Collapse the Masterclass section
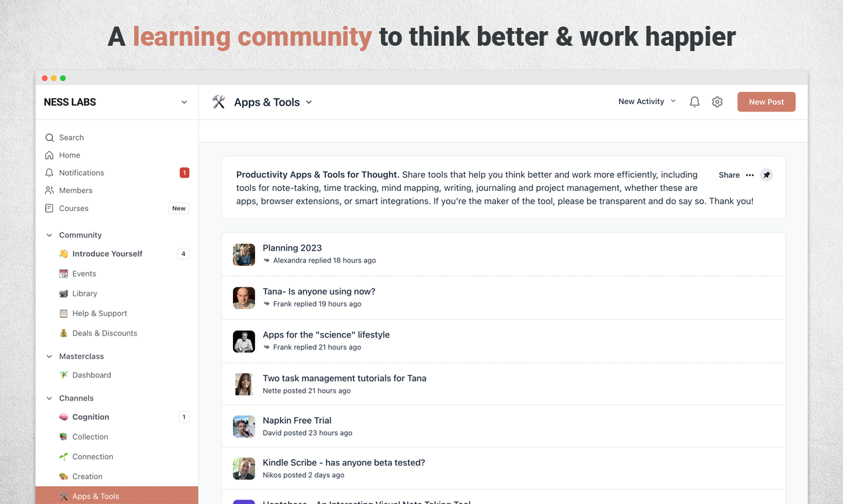 click(49, 357)
